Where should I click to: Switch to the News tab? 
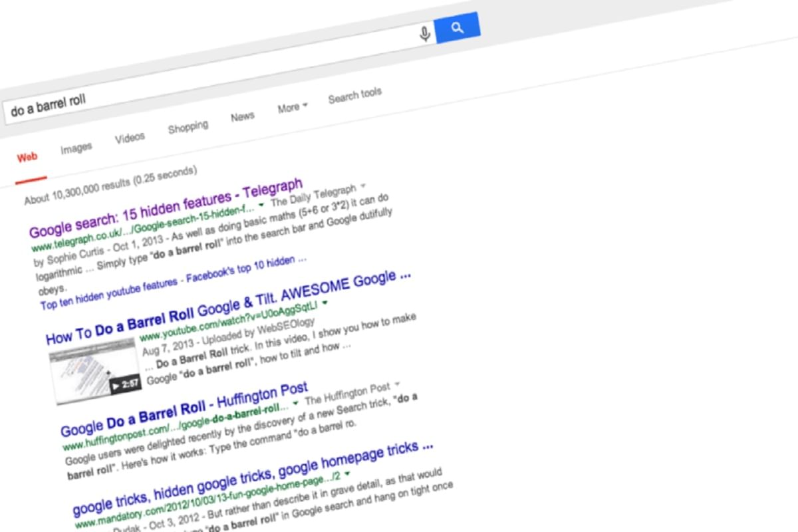tap(242, 116)
